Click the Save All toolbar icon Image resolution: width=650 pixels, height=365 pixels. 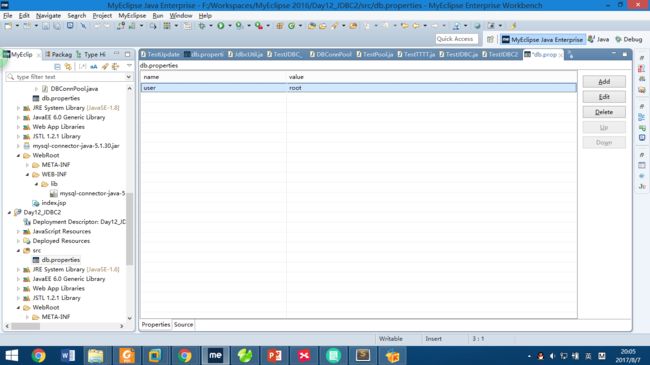pos(57,26)
